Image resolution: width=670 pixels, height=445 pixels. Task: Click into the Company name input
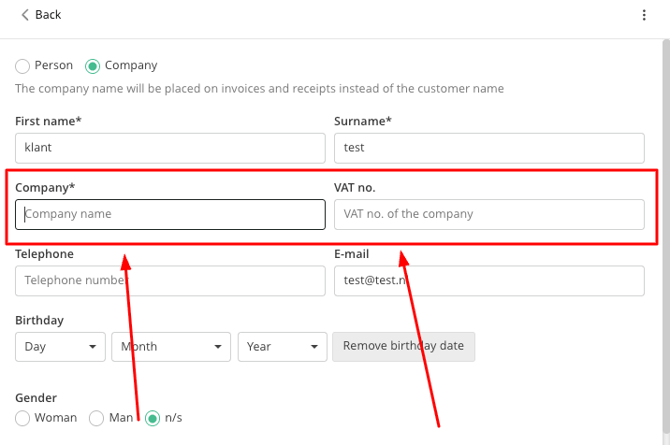click(170, 214)
